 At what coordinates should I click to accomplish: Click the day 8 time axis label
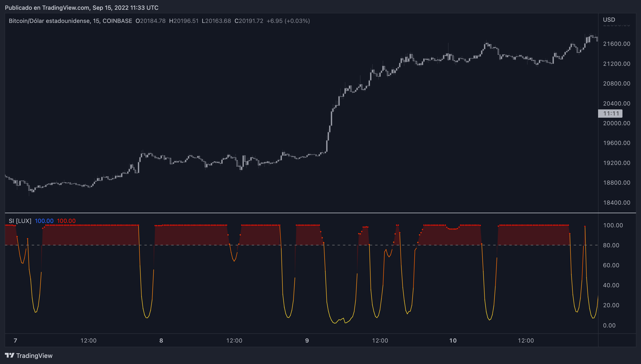click(x=161, y=341)
